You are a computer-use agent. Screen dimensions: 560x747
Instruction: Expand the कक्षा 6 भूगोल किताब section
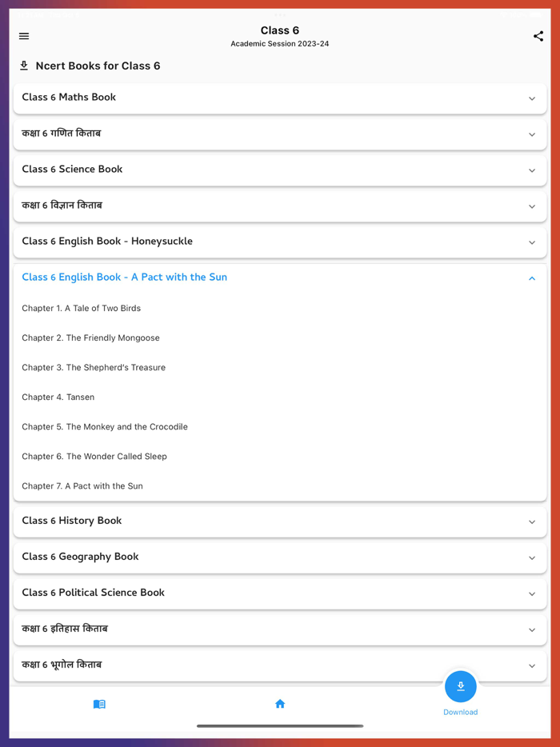point(280,665)
